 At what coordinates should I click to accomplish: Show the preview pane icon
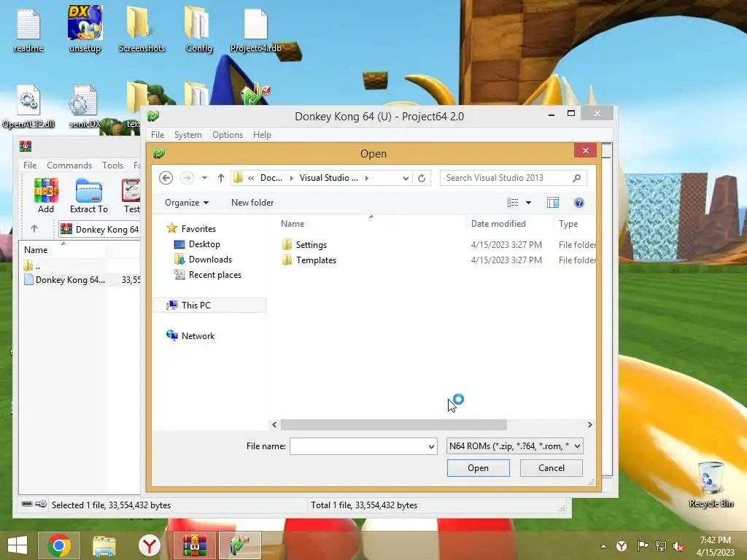pyautogui.click(x=553, y=203)
